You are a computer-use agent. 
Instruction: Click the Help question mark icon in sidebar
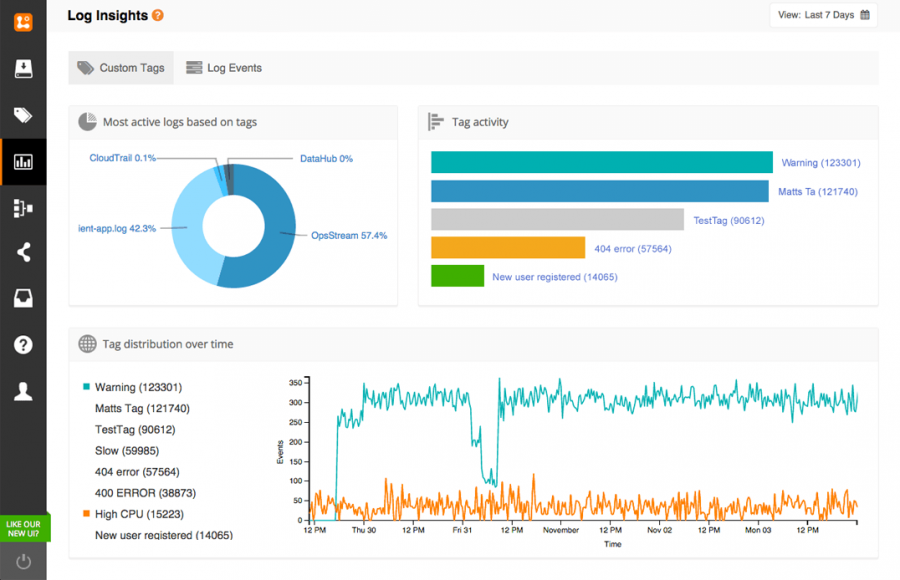[22, 344]
